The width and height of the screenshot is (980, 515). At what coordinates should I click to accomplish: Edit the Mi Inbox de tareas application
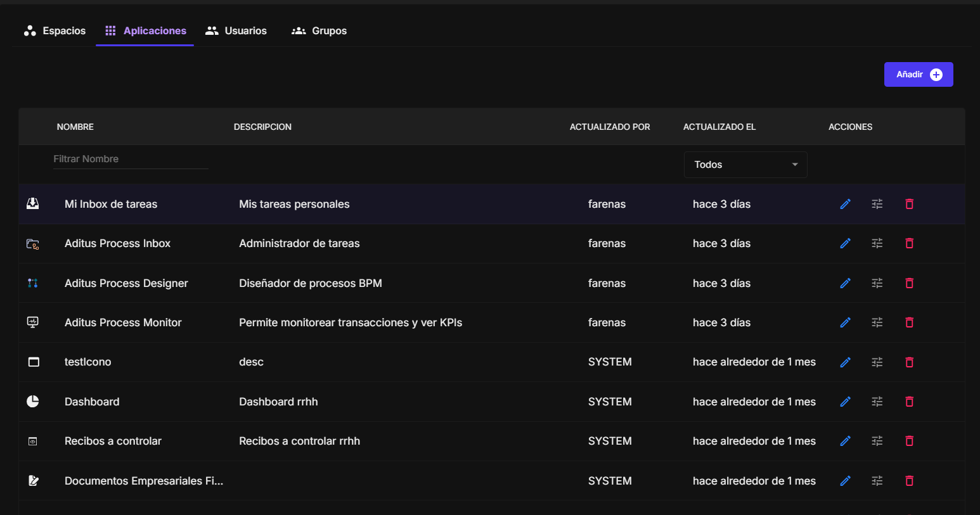(845, 204)
